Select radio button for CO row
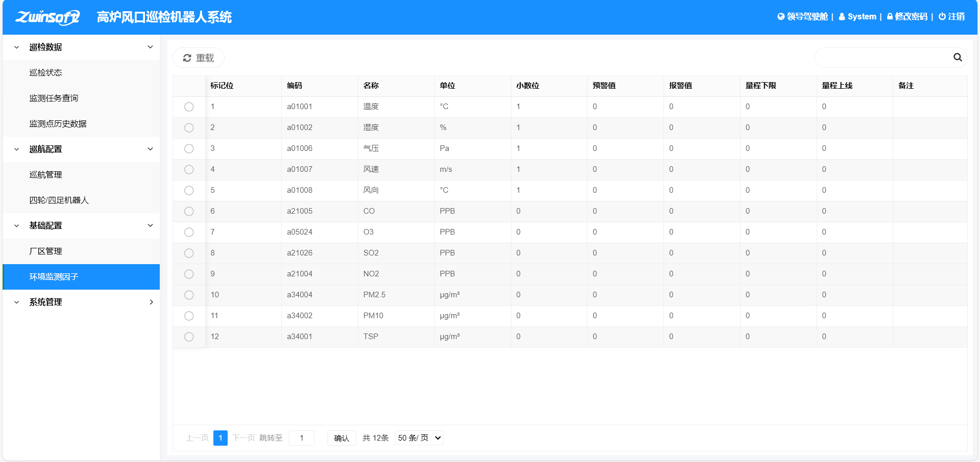Image resolution: width=980 pixels, height=462 pixels. point(189,212)
